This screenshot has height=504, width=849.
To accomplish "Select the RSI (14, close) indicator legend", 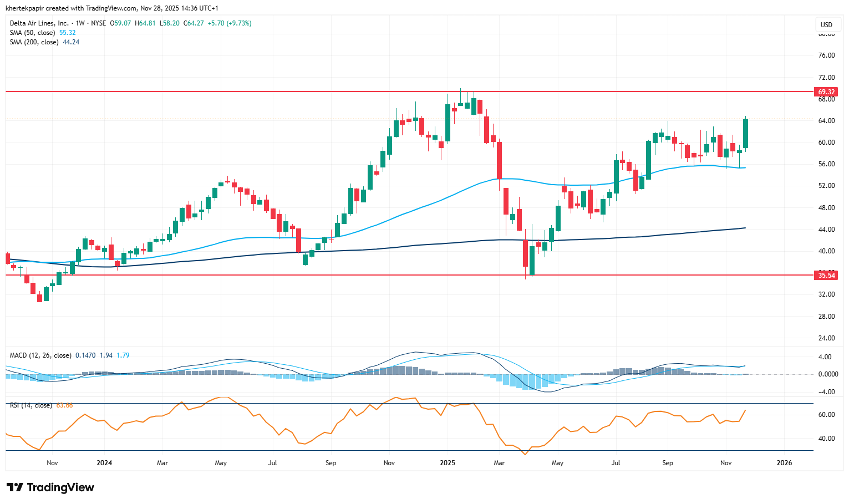I will coord(31,405).
